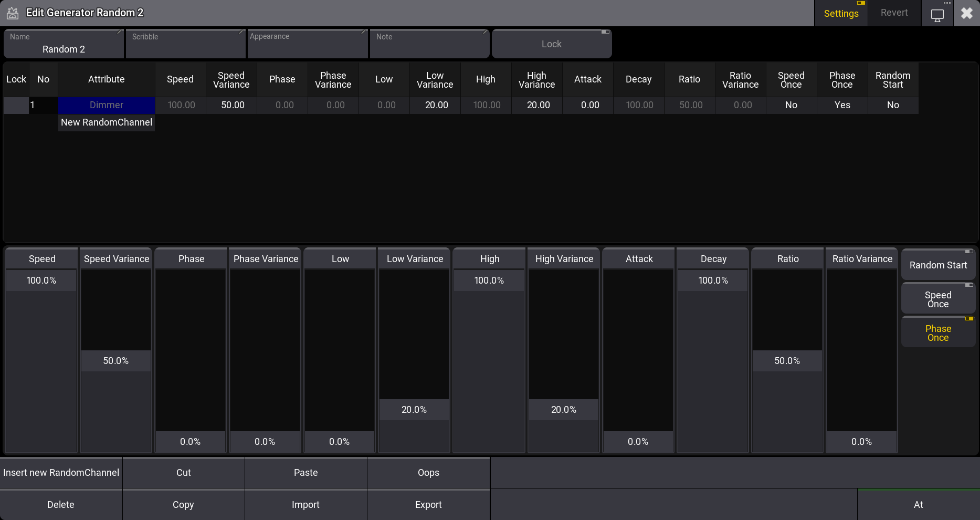Click the Note field
This screenshot has height=520, width=980.
430,44
